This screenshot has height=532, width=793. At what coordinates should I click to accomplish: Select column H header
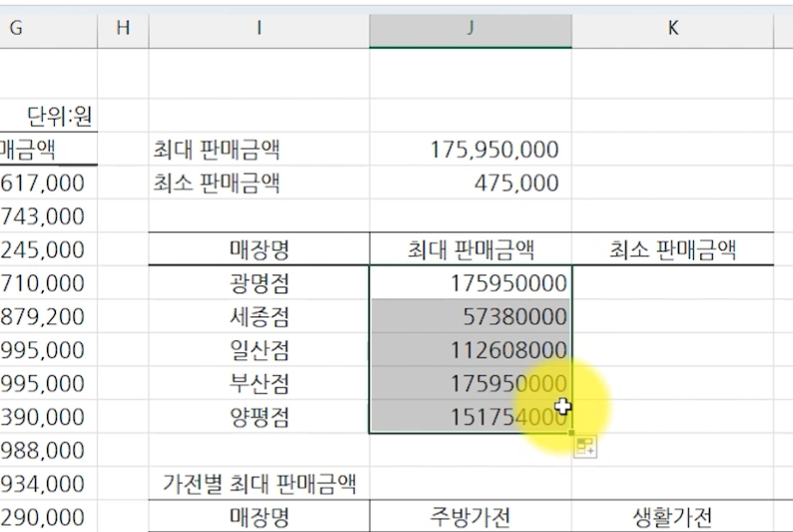click(123, 30)
